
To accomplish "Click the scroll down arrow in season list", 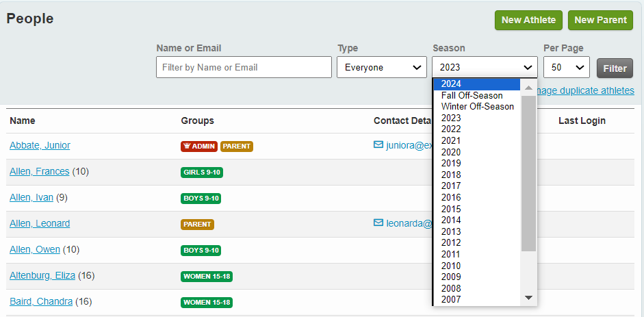I will [528, 298].
